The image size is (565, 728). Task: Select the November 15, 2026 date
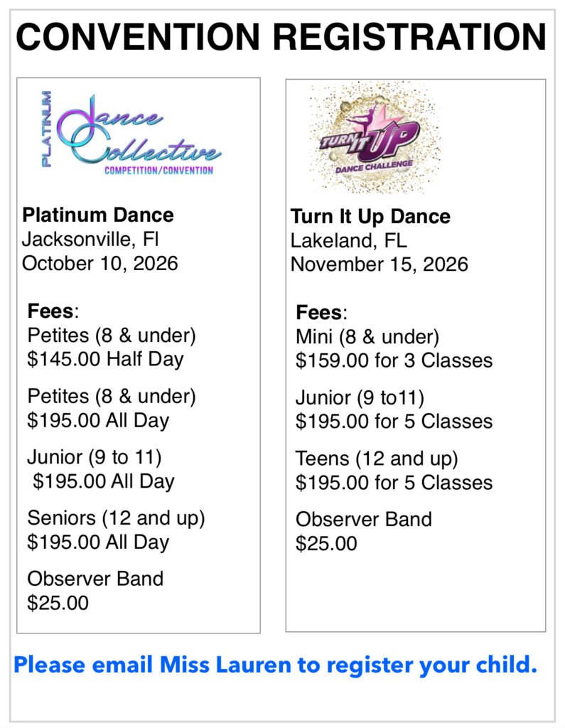coord(380,264)
